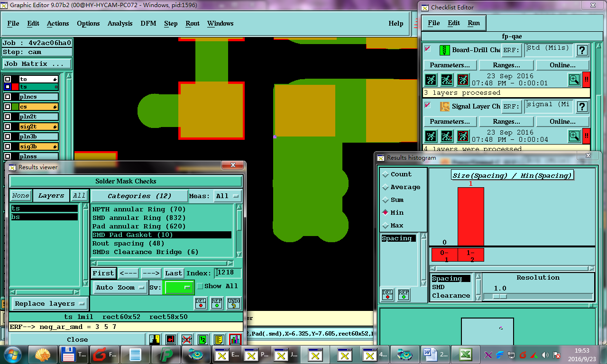This screenshot has width=607, height=364.
Task: Click the Results viewer DEL icon
Action: 201,303
